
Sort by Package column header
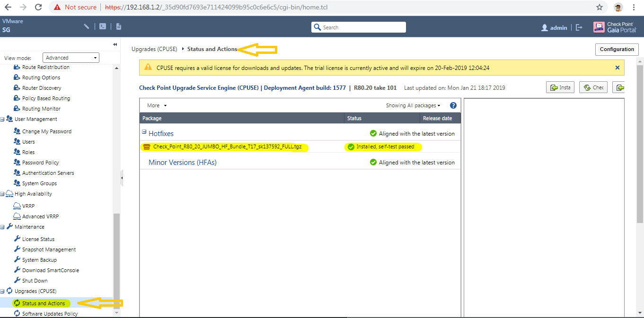[242, 118]
